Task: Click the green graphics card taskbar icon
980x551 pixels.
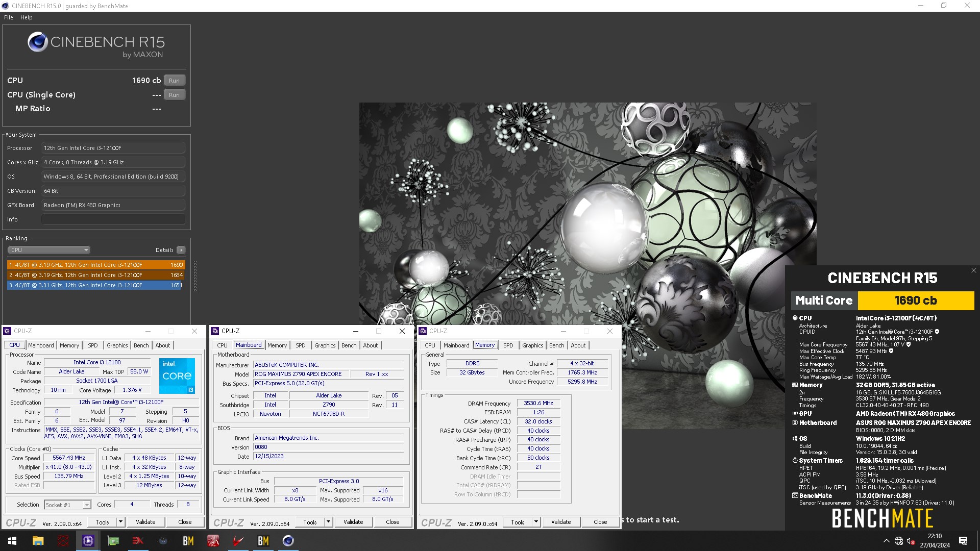Action: [x=113, y=541]
